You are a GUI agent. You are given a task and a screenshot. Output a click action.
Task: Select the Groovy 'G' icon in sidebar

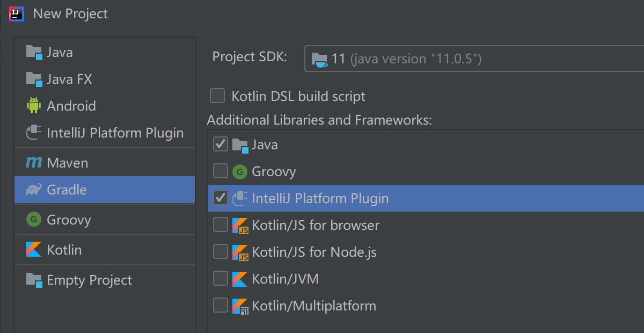click(33, 219)
